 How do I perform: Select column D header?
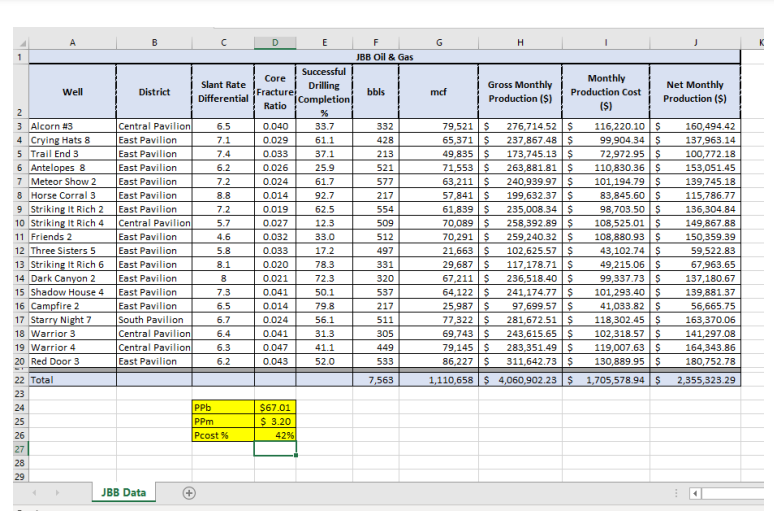275,43
